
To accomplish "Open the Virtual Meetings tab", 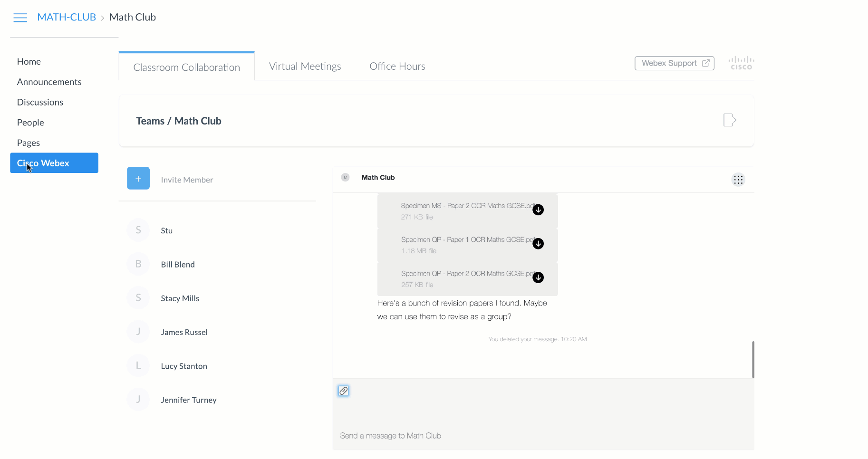I will 305,66.
